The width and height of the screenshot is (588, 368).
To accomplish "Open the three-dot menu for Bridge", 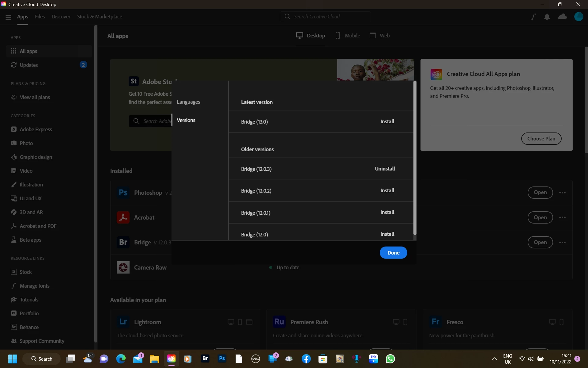I will click(x=562, y=242).
